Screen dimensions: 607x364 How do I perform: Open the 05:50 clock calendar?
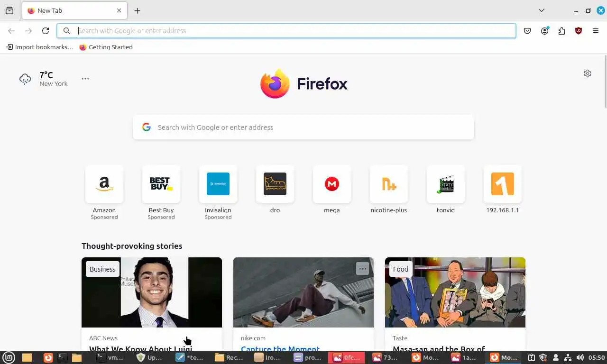tap(597, 357)
